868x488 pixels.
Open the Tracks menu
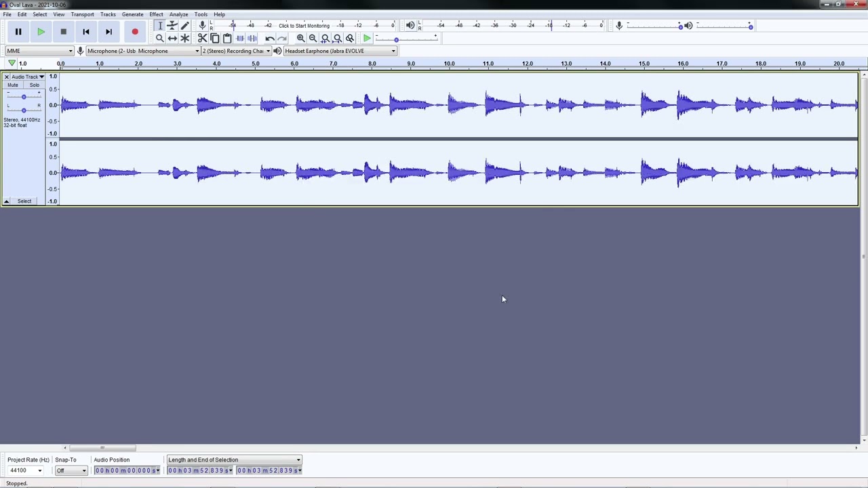[108, 14]
